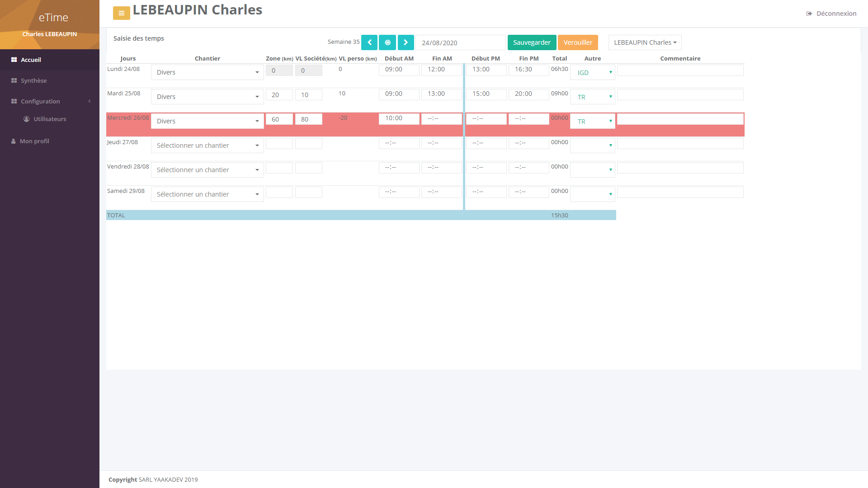This screenshot has width=868, height=488.
Task: Go to previous week arrow
Action: tap(369, 42)
